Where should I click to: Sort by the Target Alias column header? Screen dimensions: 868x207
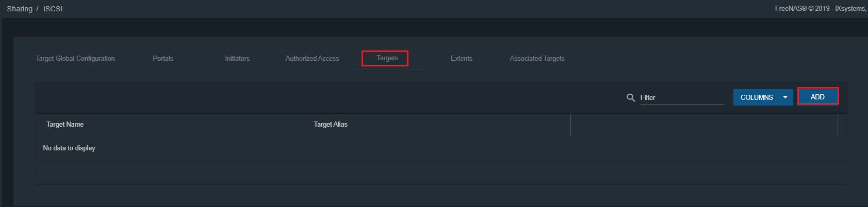coord(331,125)
